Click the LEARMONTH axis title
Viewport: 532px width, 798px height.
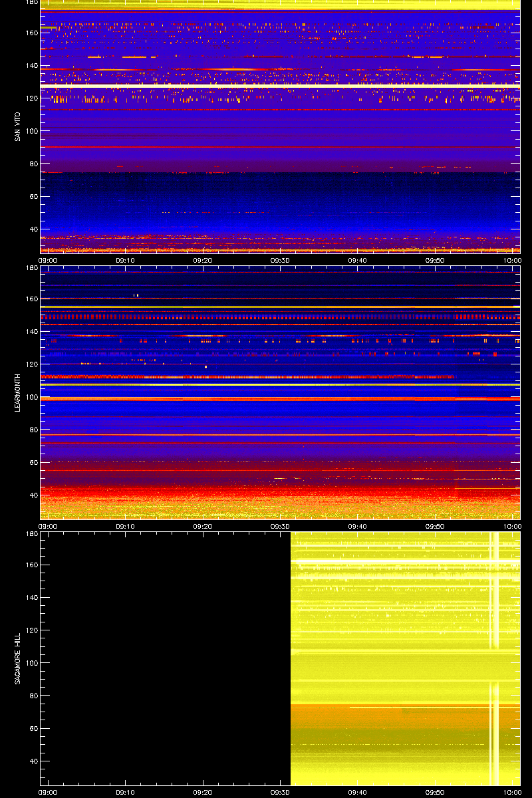18,392
